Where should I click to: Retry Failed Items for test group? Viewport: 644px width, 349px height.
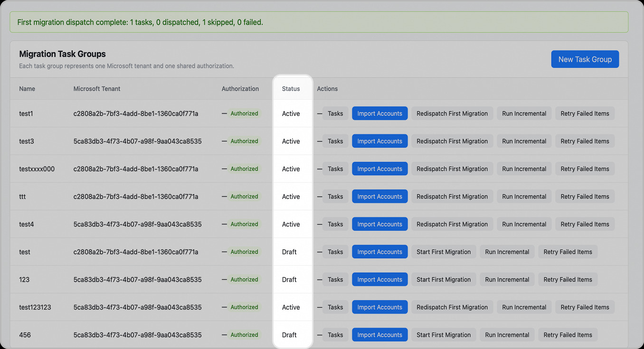[x=568, y=252]
